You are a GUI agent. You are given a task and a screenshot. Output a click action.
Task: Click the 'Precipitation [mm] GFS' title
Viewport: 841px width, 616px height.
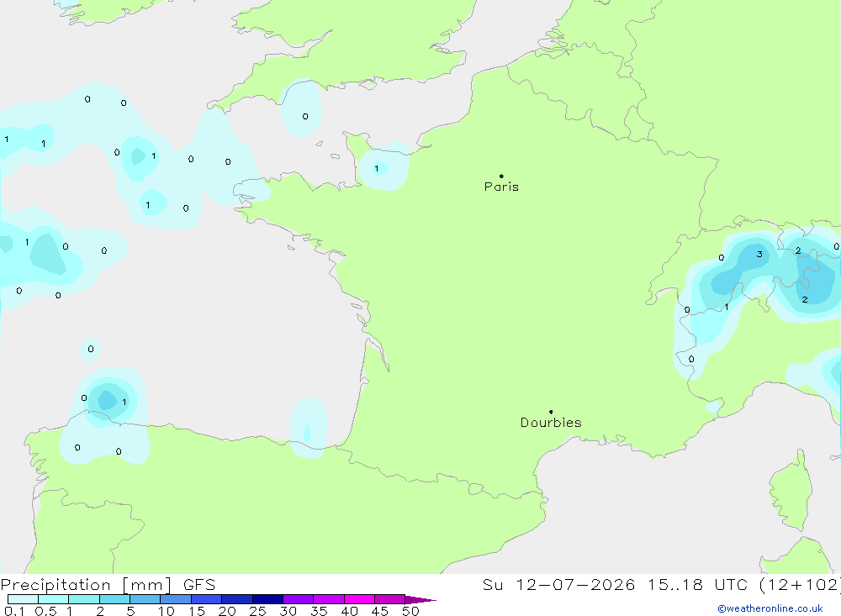coord(108,584)
